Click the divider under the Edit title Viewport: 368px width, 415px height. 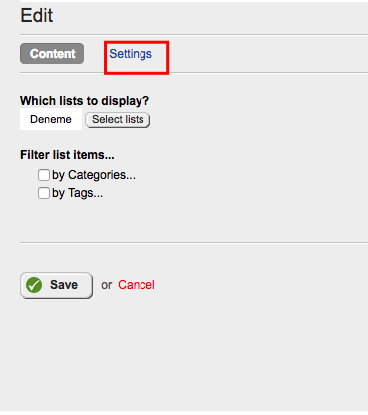[x=194, y=34]
